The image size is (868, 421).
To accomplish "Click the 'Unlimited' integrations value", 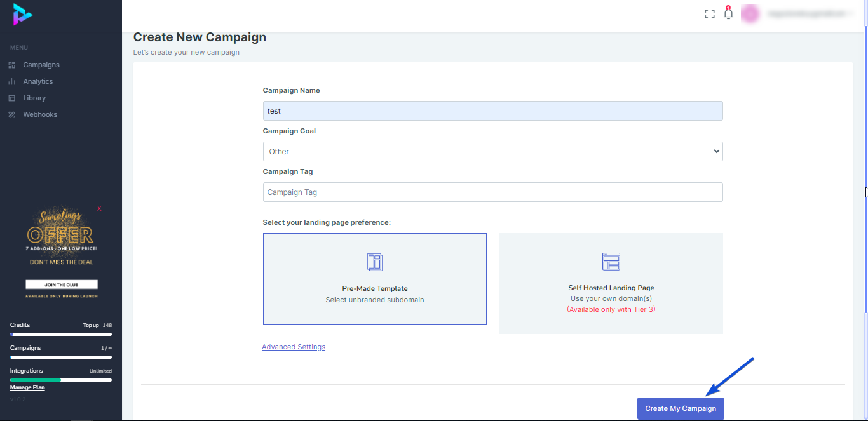I will coord(100,371).
